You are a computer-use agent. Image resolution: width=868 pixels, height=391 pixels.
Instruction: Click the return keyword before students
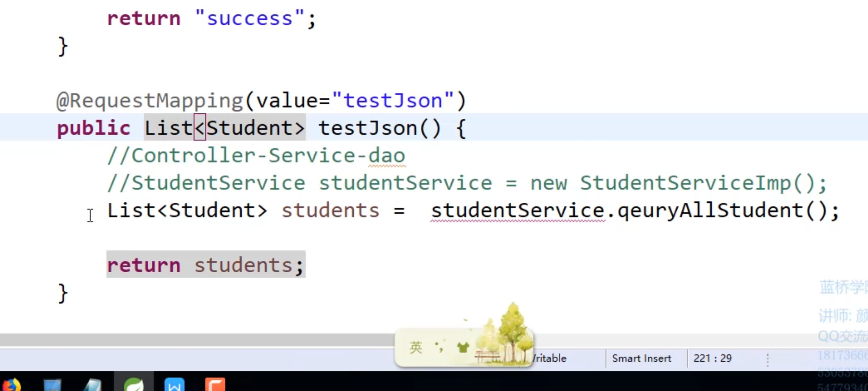tap(144, 265)
